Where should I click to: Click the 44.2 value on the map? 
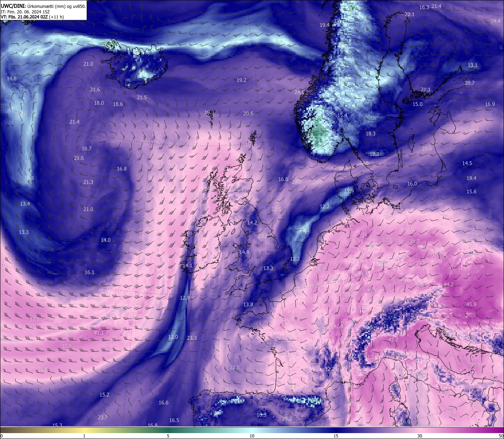[x=448, y=284]
